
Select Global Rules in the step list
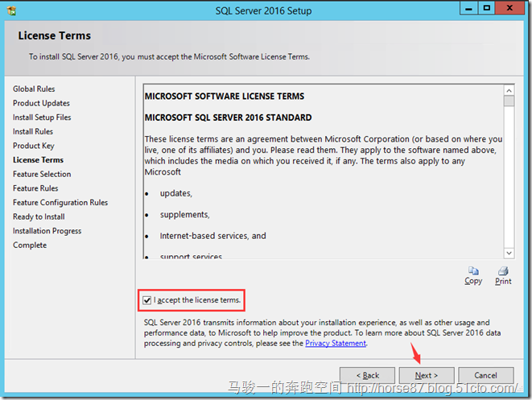tap(34, 89)
